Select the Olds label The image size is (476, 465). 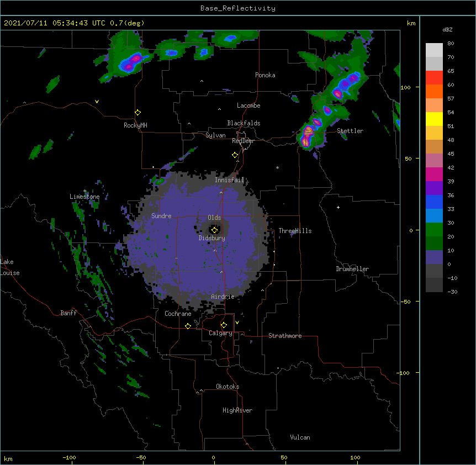tap(214, 218)
